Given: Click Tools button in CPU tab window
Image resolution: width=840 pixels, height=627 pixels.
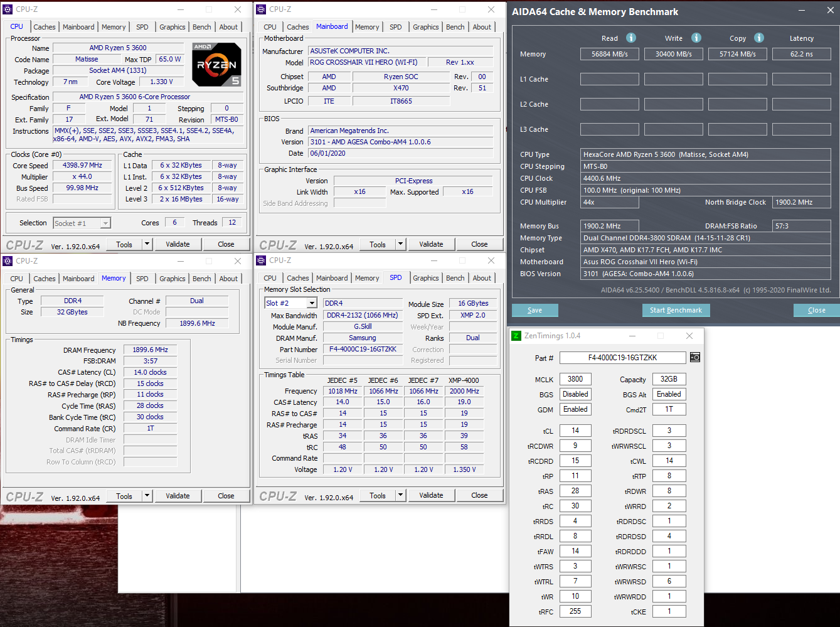Looking at the screenshot, I should point(124,244).
